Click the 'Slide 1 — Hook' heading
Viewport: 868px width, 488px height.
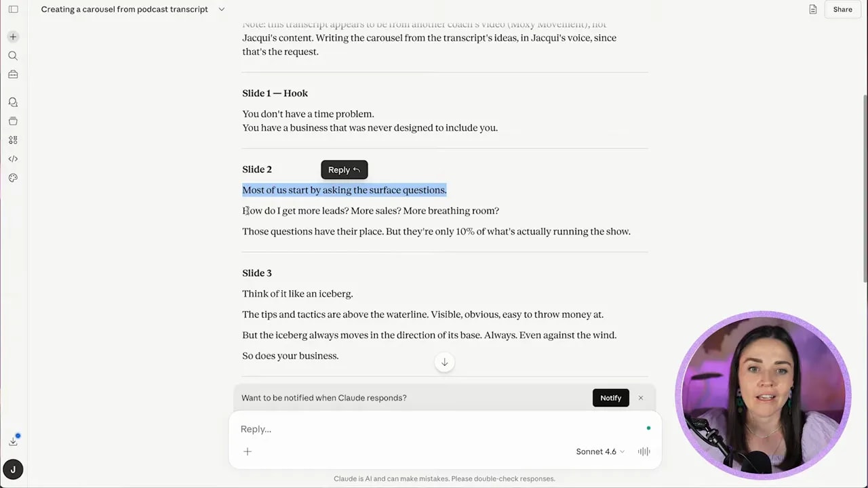click(275, 94)
